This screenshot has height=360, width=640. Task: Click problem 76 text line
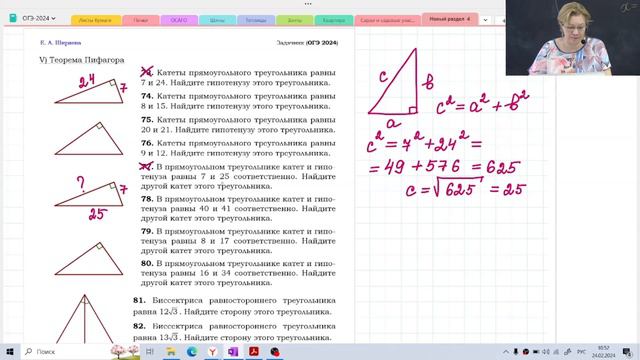(x=238, y=148)
